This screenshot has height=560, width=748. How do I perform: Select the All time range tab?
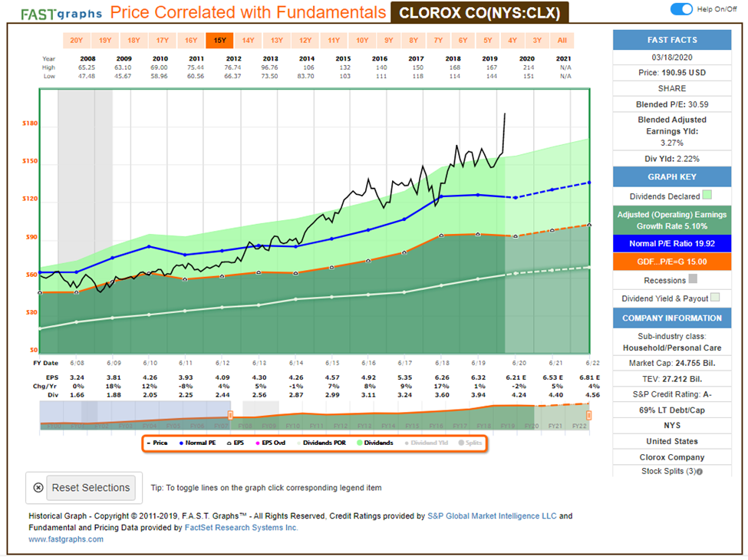click(x=562, y=41)
